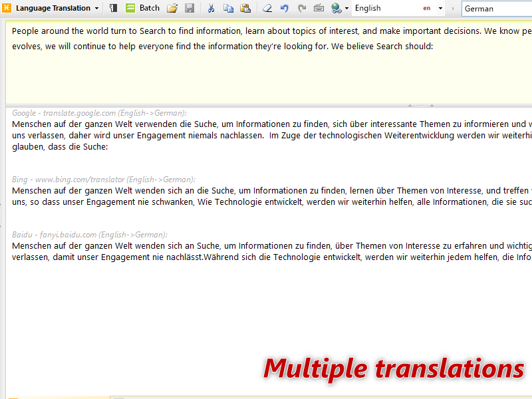
Task: Click inside the yellow source text area
Action: (x=269, y=62)
